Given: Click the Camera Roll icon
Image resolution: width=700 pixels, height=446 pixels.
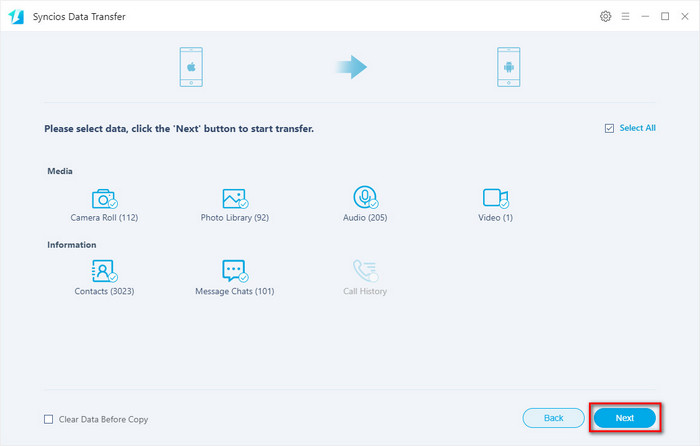Looking at the screenshot, I should tap(104, 198).
